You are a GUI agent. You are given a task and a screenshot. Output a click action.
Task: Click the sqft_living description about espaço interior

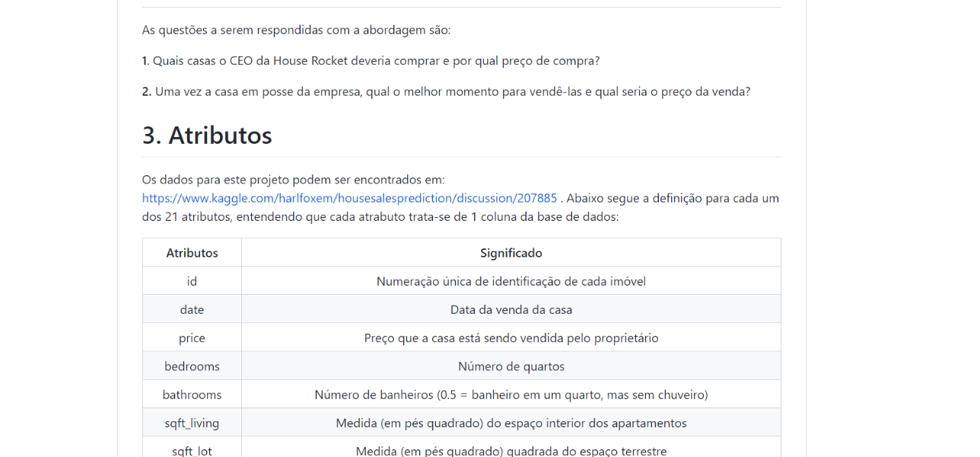click(x=511, y=423)
